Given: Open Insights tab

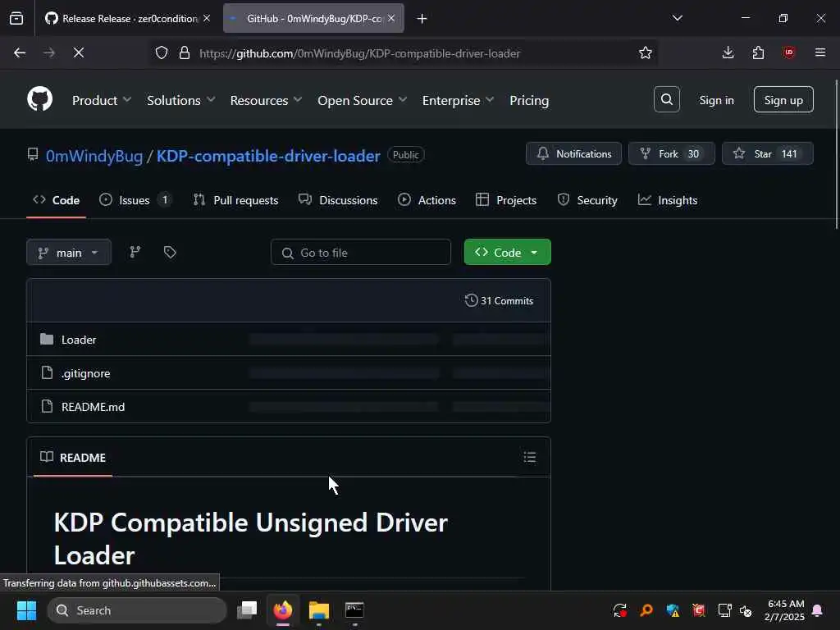Looking at the screenshot, I should click(x=668, y=200).
